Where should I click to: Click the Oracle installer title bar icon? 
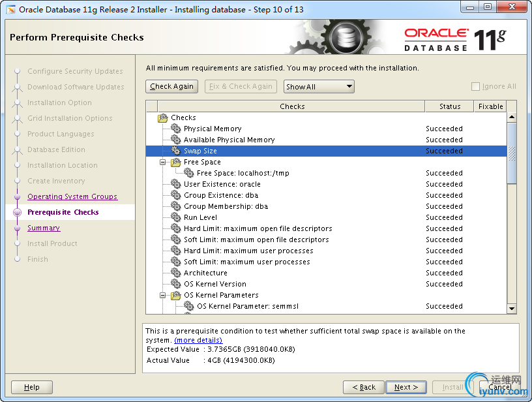[11, 10]
